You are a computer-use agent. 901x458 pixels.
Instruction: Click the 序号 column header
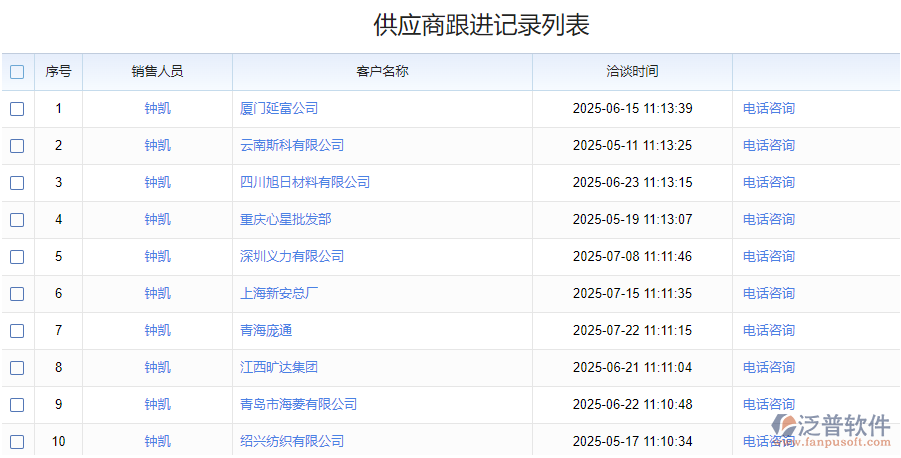(x=58, y=72)
